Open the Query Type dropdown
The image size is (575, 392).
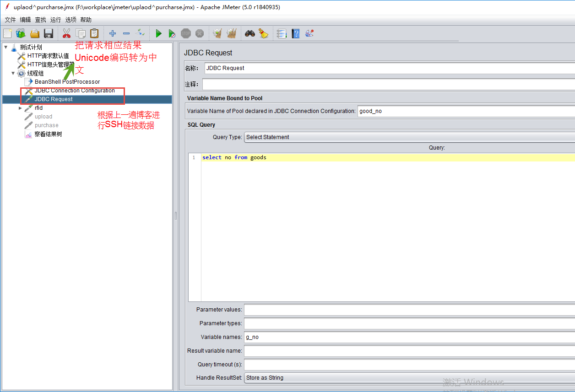click(x=409, y=137)
